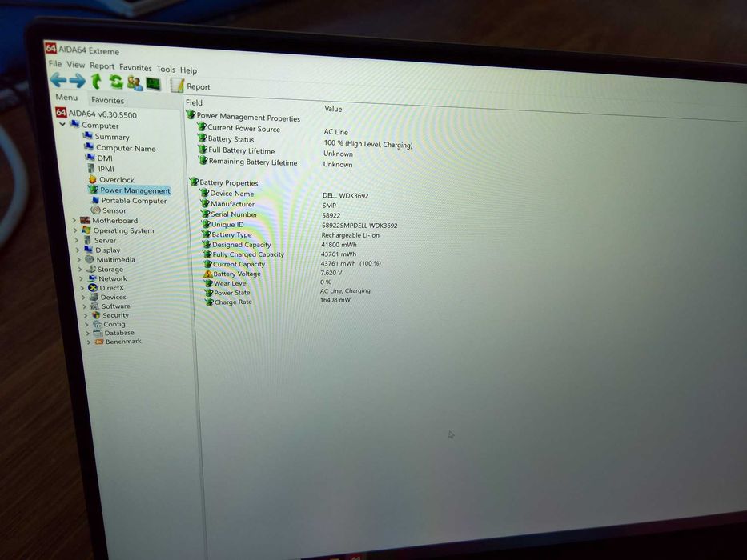Expand the Storage tree node

80,269
